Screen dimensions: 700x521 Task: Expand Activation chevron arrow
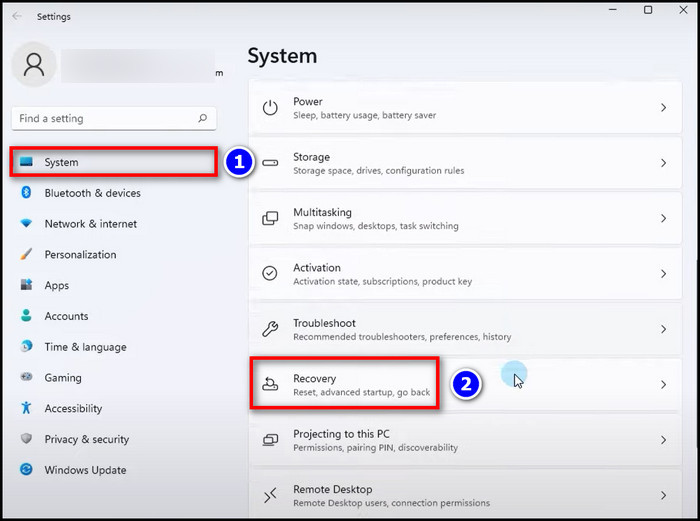663,274
